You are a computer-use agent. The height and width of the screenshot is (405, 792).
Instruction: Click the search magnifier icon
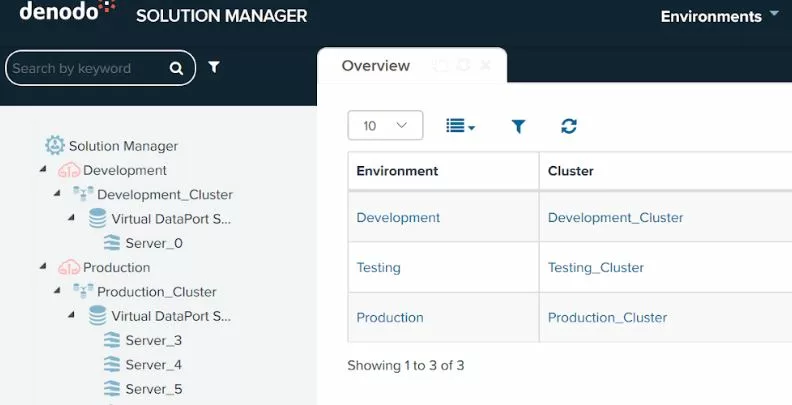tap(176, 68)
